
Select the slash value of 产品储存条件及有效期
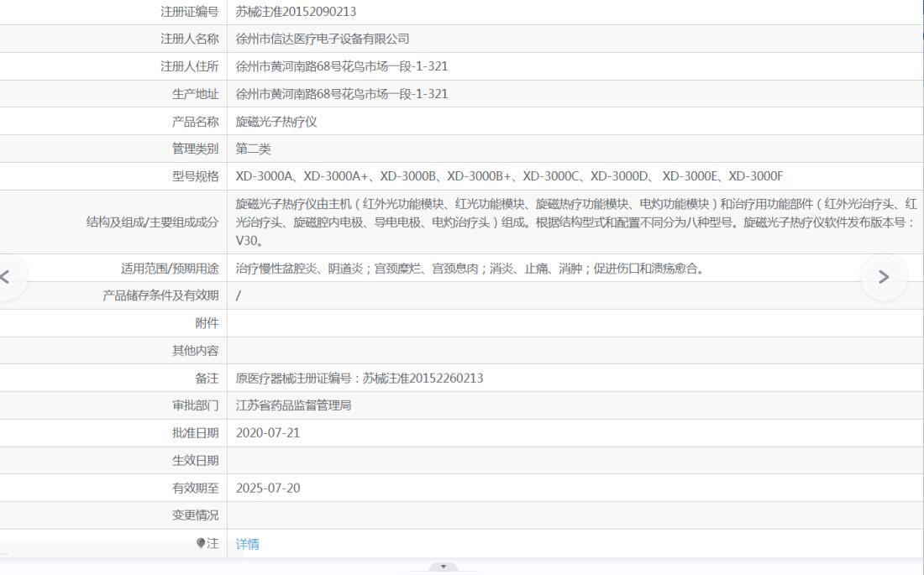point(238,295)
